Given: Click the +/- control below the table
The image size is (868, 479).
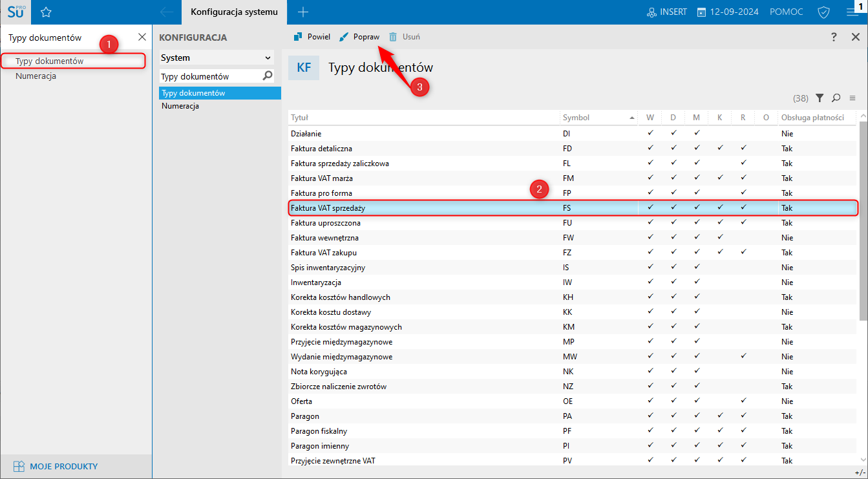Looking at the screenshot, I should click(862, 473).
